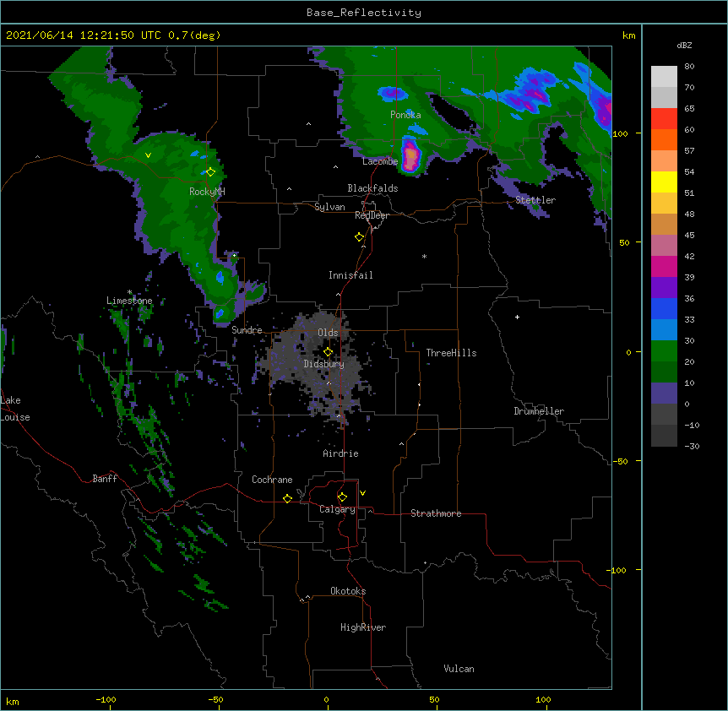728x711 pixels.
Task: Click the yellow diamond marker above Calgary
Action: click(x=342, y=497)
